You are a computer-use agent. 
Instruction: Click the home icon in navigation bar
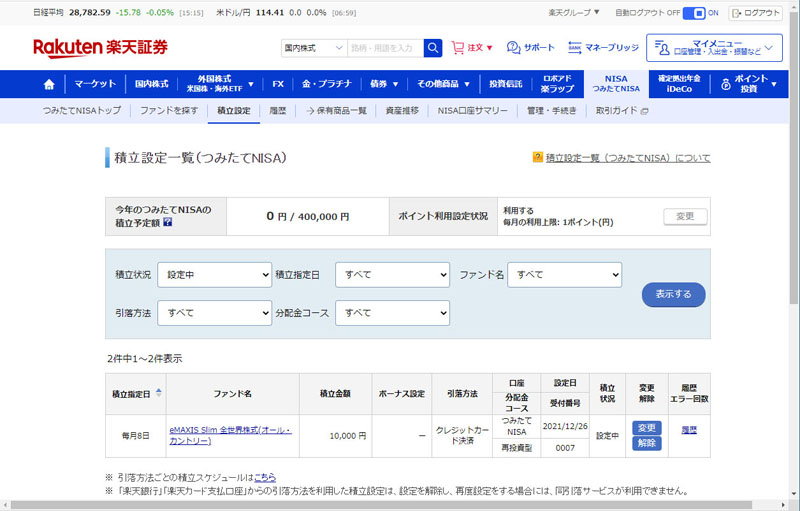(49, 85)
